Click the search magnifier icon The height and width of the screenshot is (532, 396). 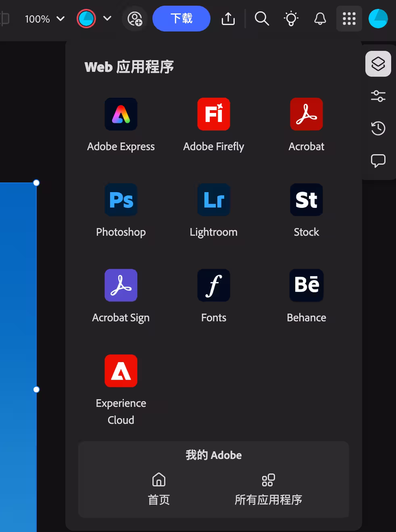pos(262,19)
